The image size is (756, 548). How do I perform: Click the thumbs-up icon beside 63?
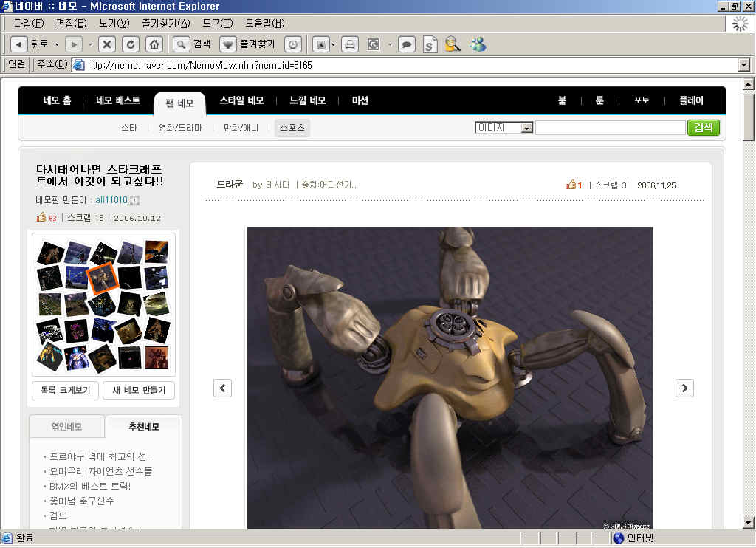click(x=41, y=217)
